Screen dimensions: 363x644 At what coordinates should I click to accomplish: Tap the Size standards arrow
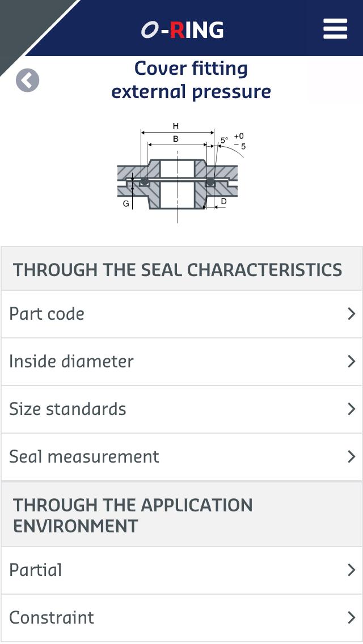click(x=351, y=409)
